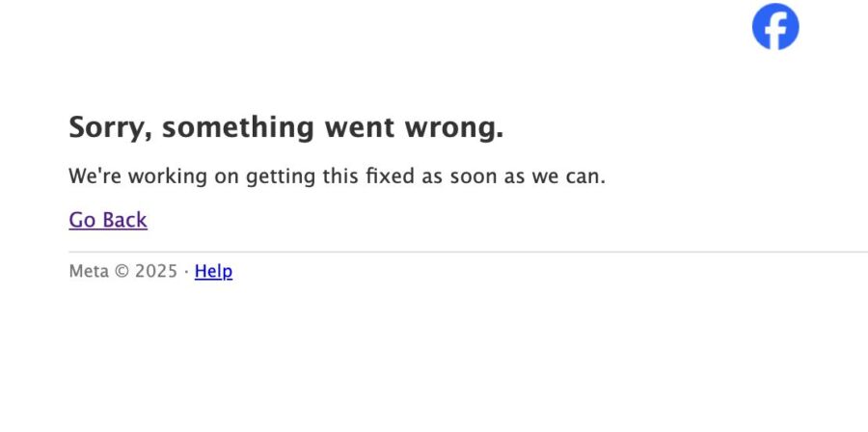Follow the Go Back link
Image resolution: width=868 pixels, height=432 pixels.
108,220
